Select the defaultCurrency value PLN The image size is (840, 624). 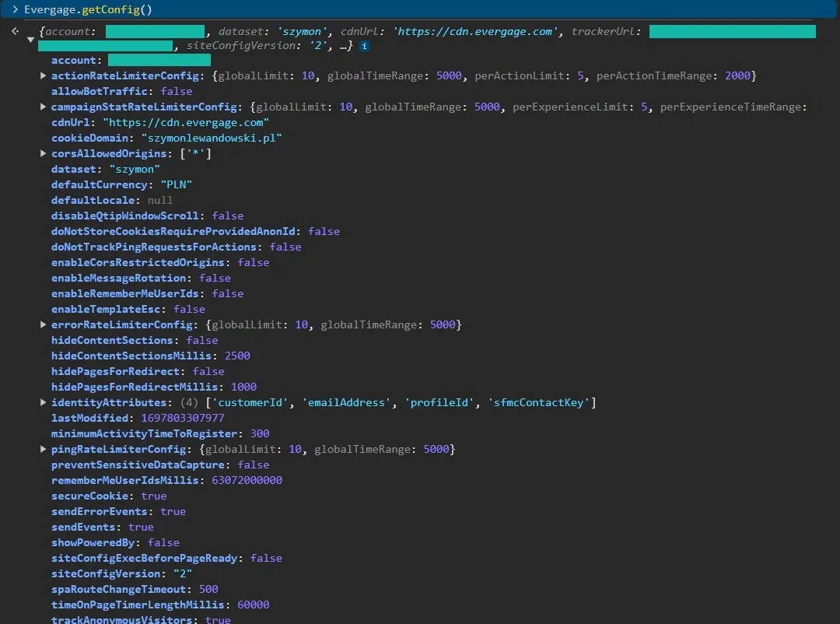pyautogui.click(x=176, y=184)
